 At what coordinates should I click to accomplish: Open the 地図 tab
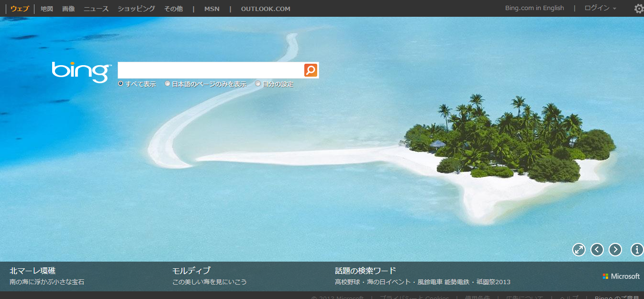[x=47, y=9]
